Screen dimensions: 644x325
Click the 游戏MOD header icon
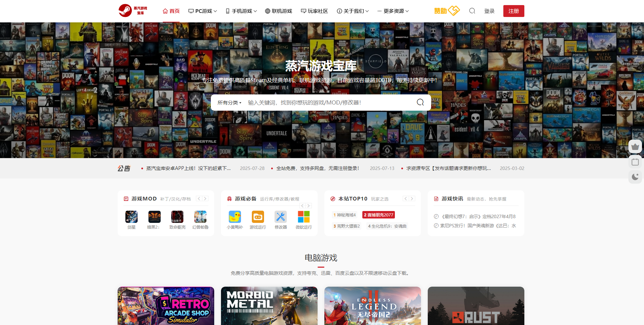[126, 199]
